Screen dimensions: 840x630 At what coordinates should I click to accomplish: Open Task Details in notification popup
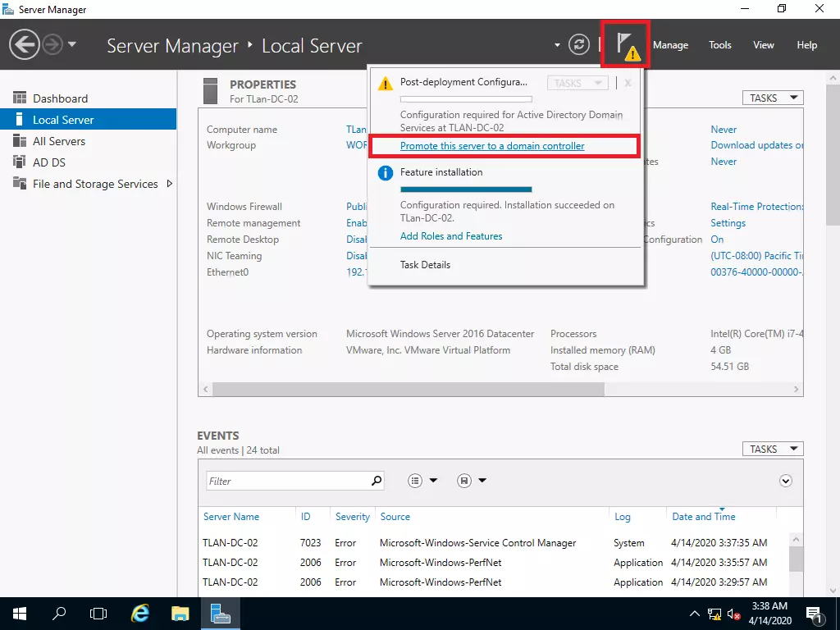(425, 265)
